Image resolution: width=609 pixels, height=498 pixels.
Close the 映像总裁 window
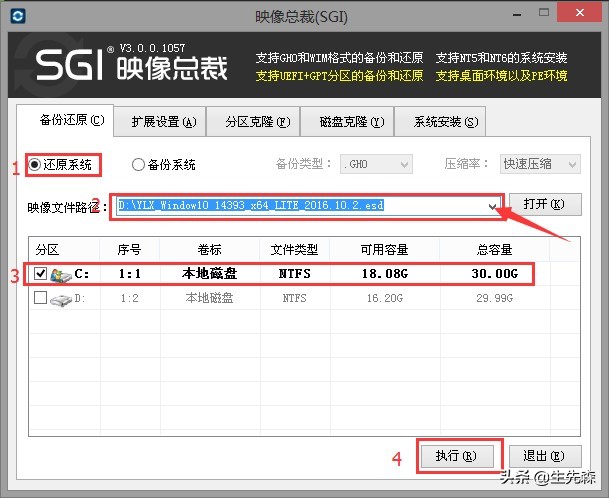click(579, 12)
